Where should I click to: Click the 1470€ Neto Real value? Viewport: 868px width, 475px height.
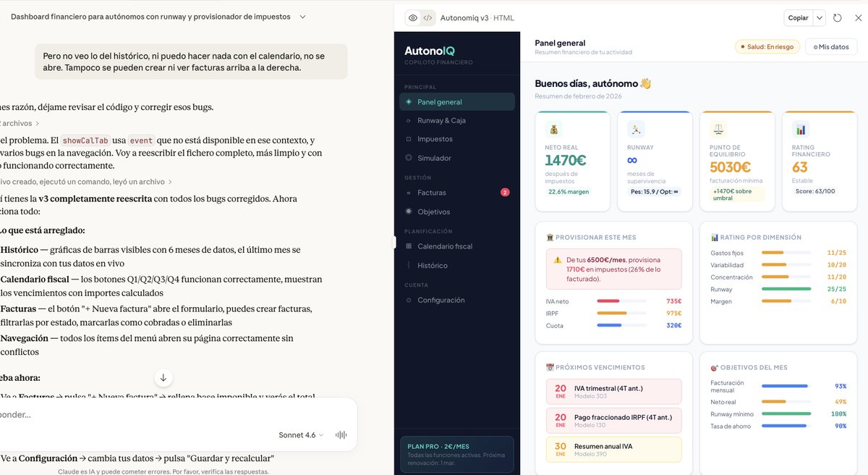click(x=566, y=161)
